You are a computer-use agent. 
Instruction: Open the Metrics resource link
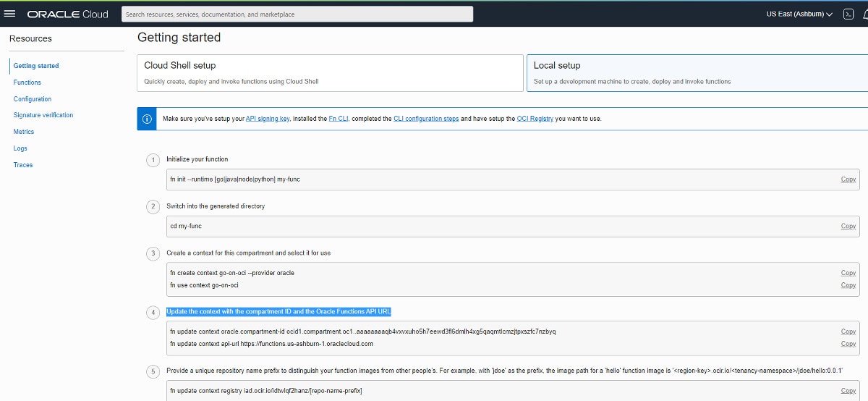pos(24,132)
